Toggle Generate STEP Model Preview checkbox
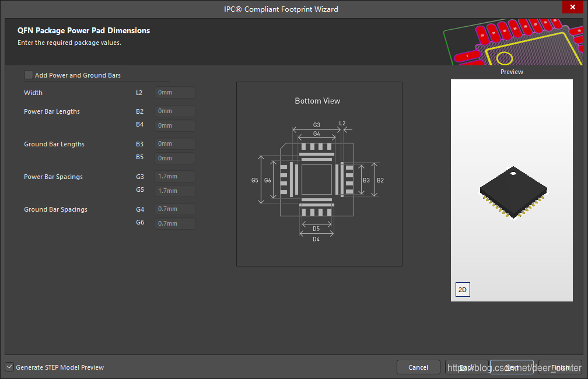This screenshot has width=588, height=379. 9,367
